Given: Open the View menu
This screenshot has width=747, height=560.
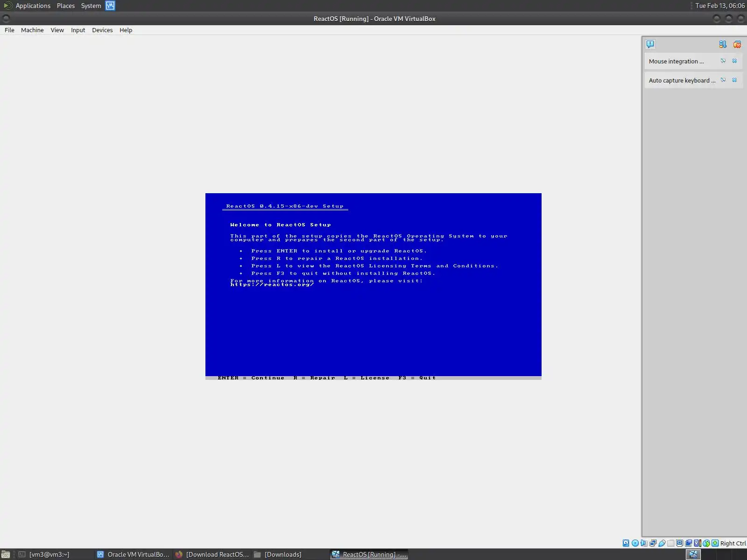Looking at the screenshot, I should (57, 30).
